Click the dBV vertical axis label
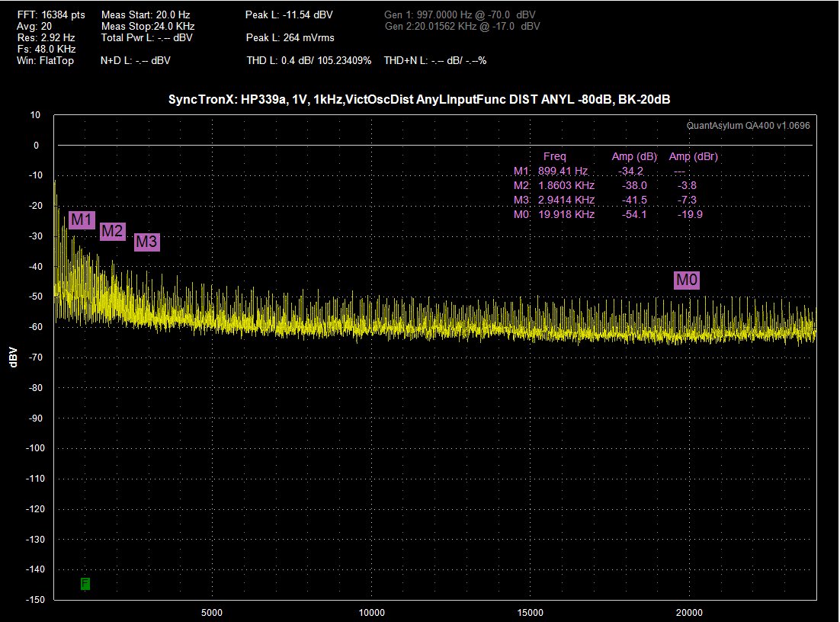The width and height of the screenshot is (840, 622). (14, 357)
